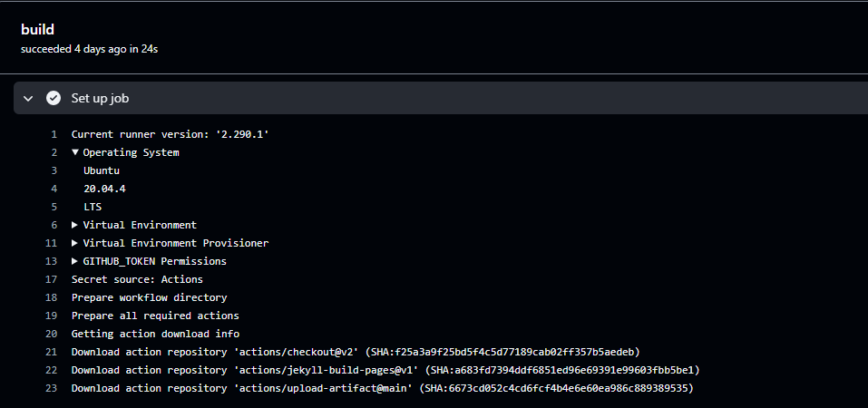Click the actions/checkout@v2 download log line
Screen dimensions: 868x408
pos(356,352)
